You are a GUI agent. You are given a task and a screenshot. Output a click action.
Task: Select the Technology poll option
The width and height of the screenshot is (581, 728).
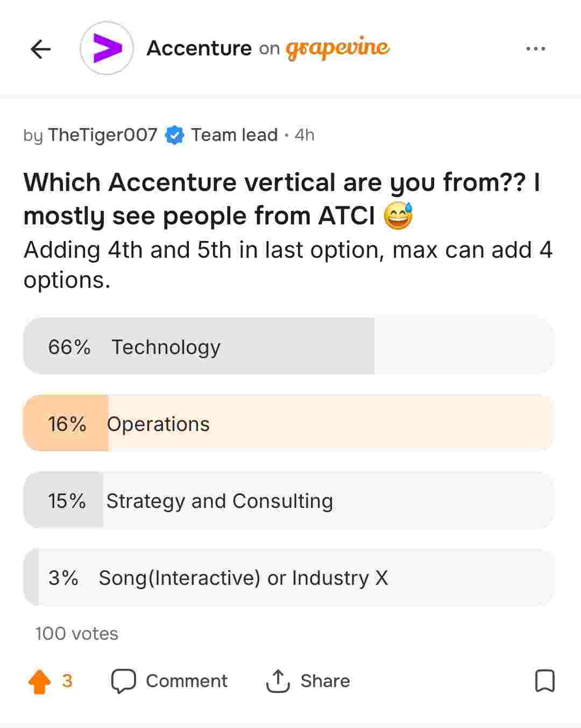[288, 347]
